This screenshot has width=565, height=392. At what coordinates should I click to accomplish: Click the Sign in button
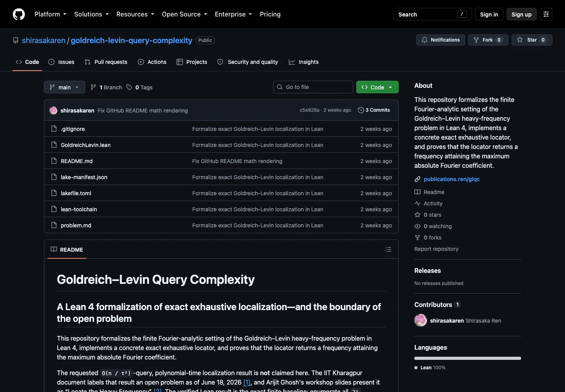coord(489,14)
